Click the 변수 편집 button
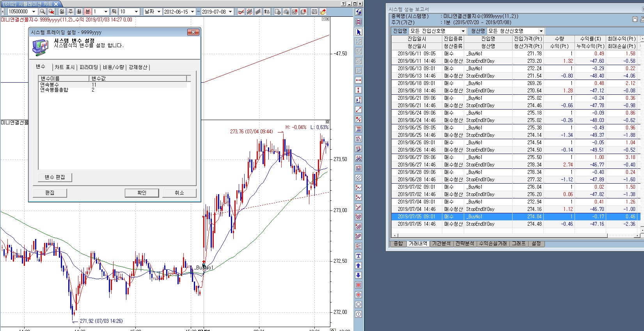 (x=55, y=177)
